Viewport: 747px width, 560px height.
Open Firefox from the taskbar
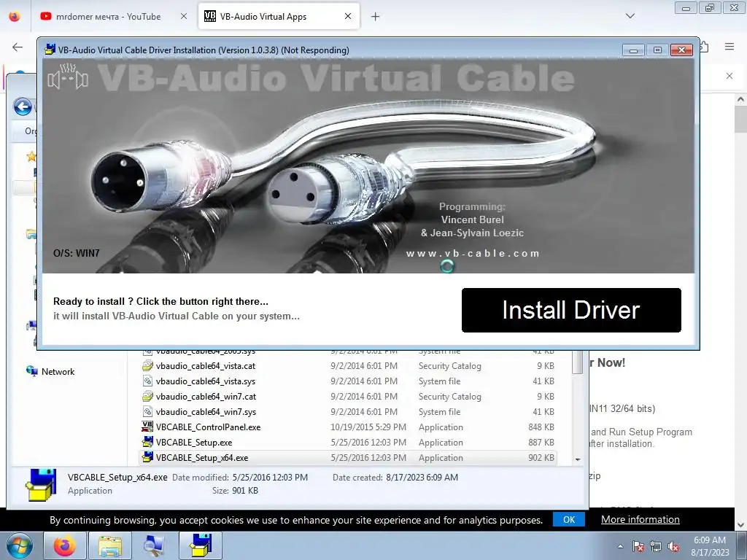65,545
